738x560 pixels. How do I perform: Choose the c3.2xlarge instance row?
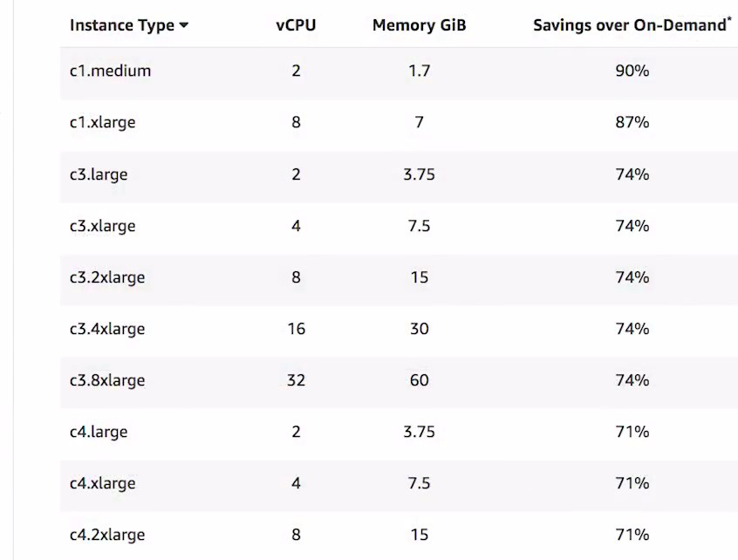point(107,277)
